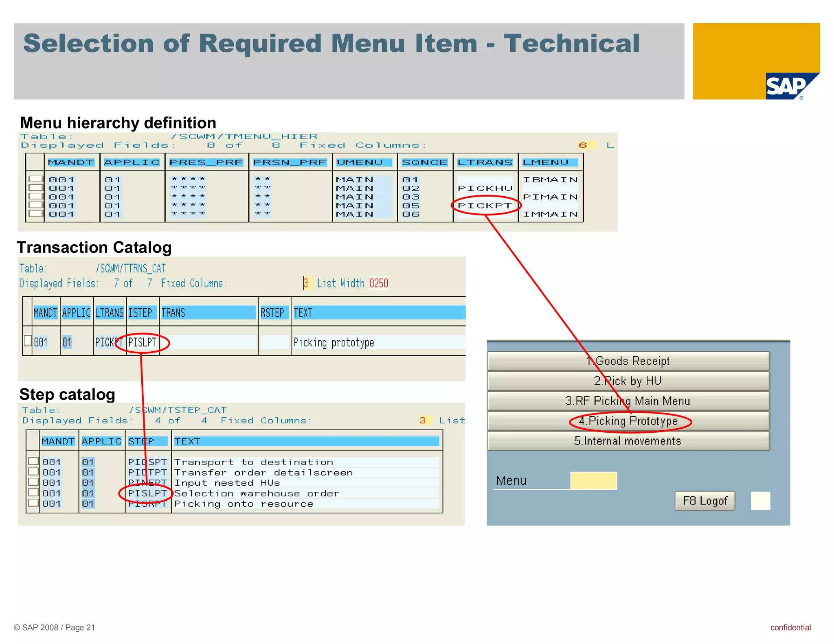
Task: Click the small white field beside F8 Logof
Action: (760, 501)
